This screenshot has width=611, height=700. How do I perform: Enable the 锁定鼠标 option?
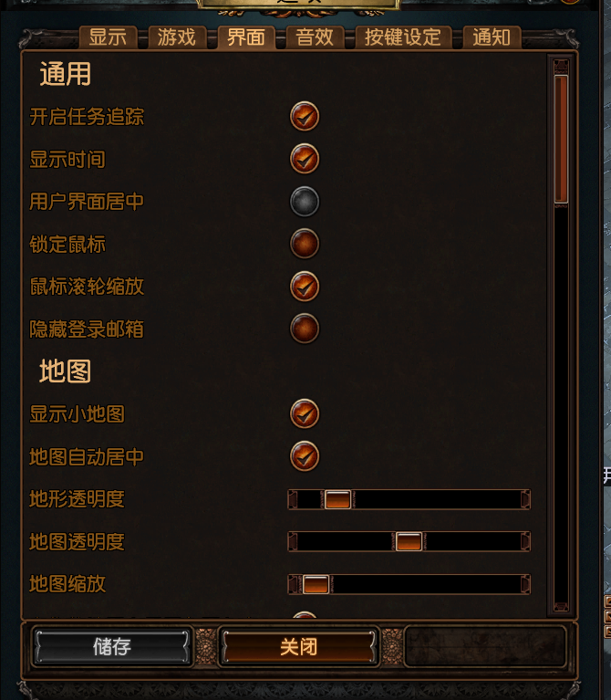click(305, 244)
